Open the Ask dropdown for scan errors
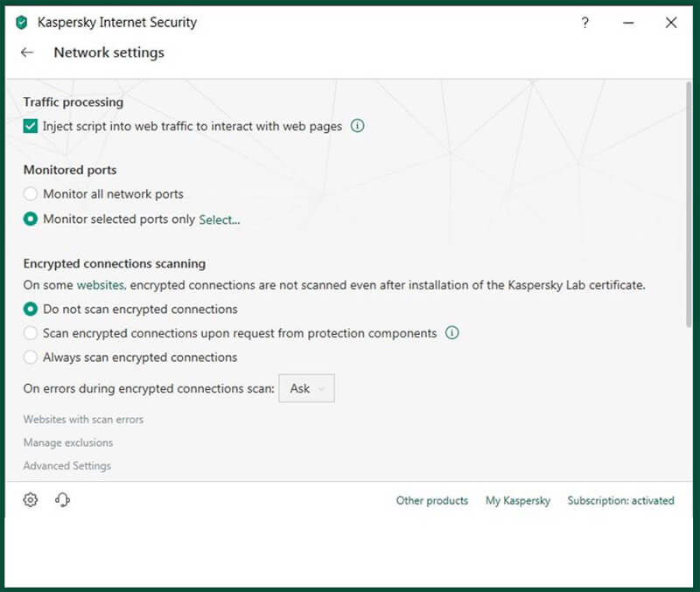This screenshot has height=592, width=700. [307, 388]
